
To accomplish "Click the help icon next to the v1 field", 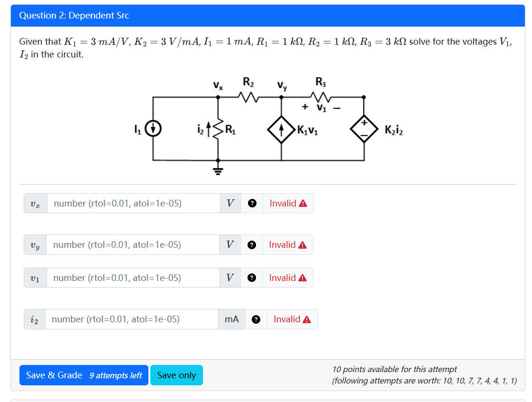I will point(252,278).
